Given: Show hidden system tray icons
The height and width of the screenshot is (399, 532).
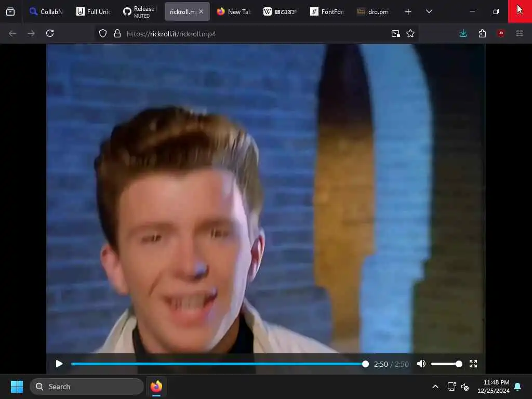Looking at the screenshot, I should tap(435, 387).
